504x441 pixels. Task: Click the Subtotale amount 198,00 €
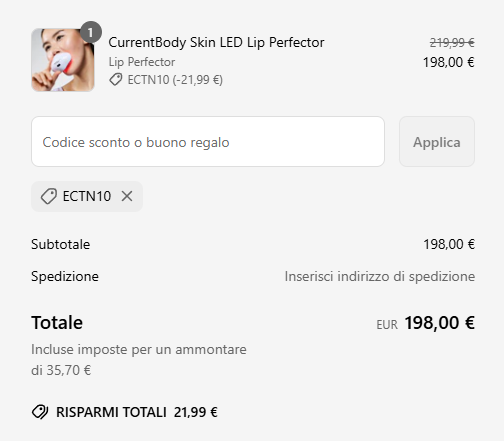coord(449,244)
